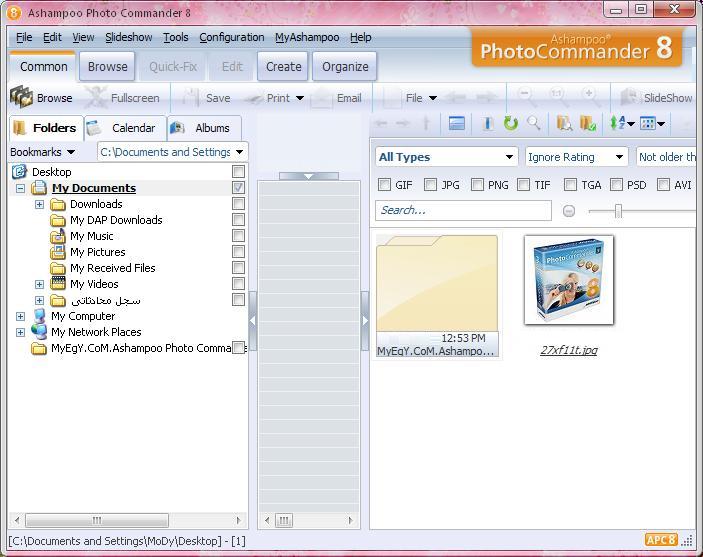Image resolution: width=703 pixels, height=557 pixels.
Task: Click the zoom in magnifier icon
Action: (x=590, y=97)
